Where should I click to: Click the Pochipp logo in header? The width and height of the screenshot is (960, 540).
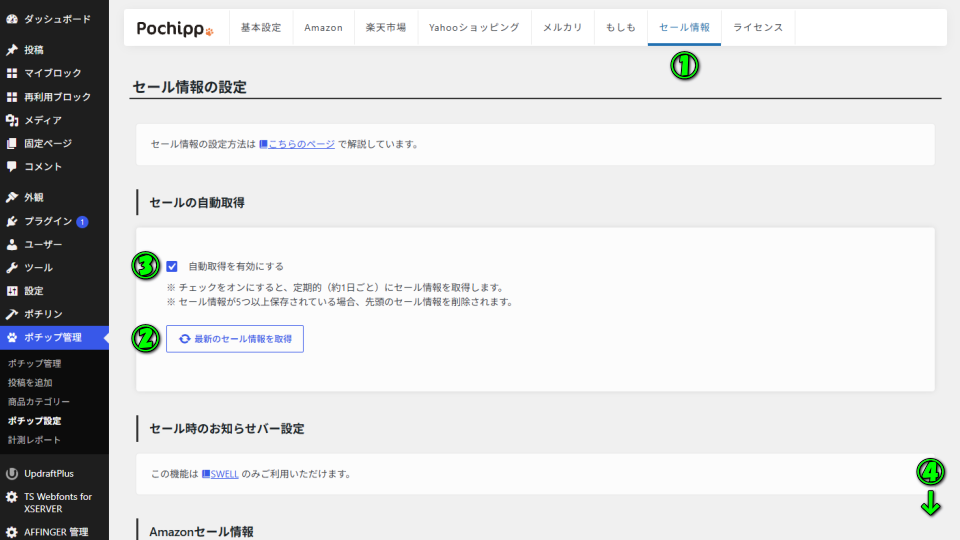(x=175, y=28)
